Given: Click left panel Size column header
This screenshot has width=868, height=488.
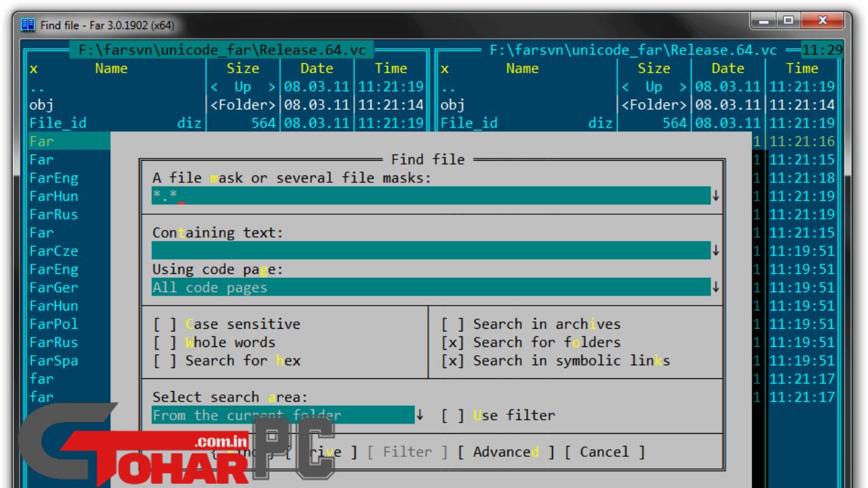Looking at the screenshot, I should [243, 68].
